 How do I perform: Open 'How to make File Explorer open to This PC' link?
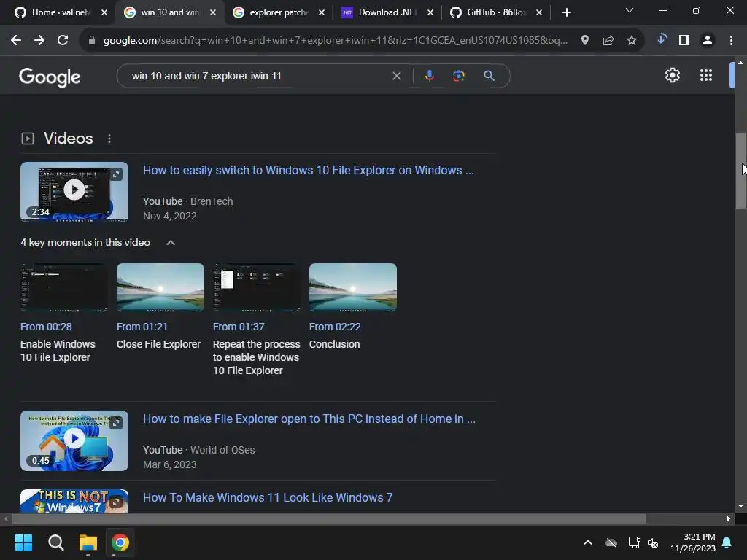[309, 419]
